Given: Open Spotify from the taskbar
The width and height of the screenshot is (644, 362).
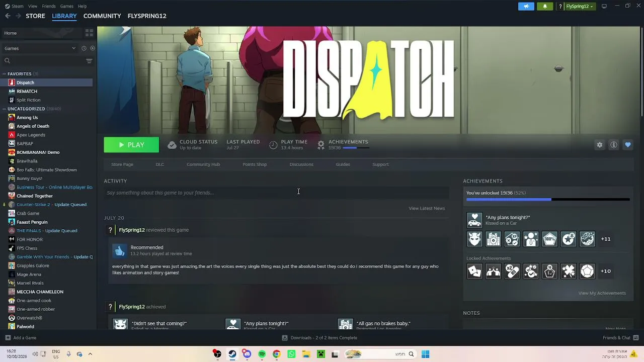Looking at the screenshot, I should tap(262, 354).
